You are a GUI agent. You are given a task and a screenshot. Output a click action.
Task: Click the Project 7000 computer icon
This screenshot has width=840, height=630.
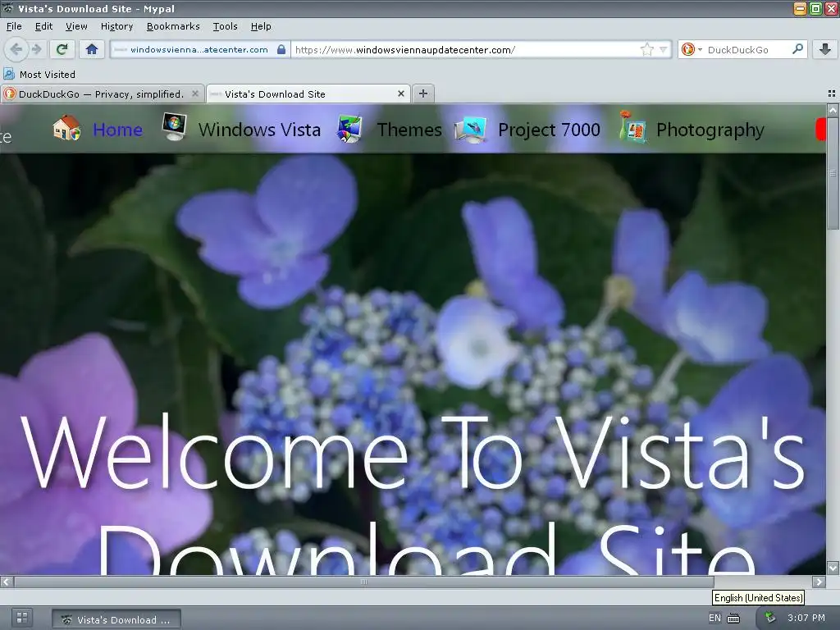pyautogui.click(x=470, y=130)
